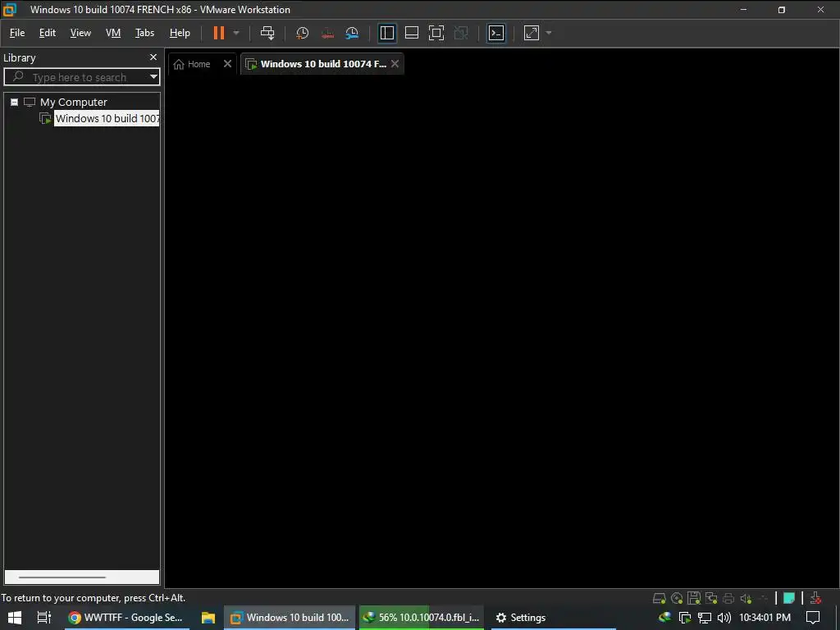Close the Windows 10 build 10074 tab
Viewport: 840px width, 630px height.
395,64
